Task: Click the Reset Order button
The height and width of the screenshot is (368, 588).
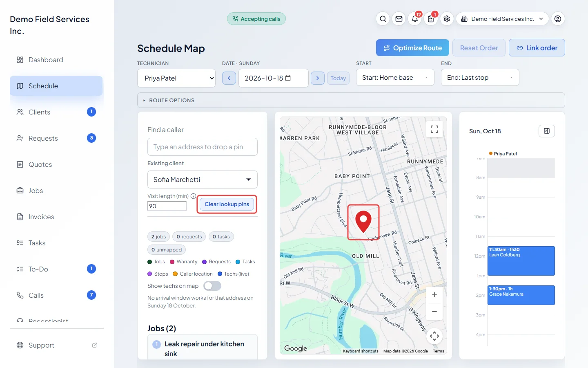Action: click(x=479, y=48)
